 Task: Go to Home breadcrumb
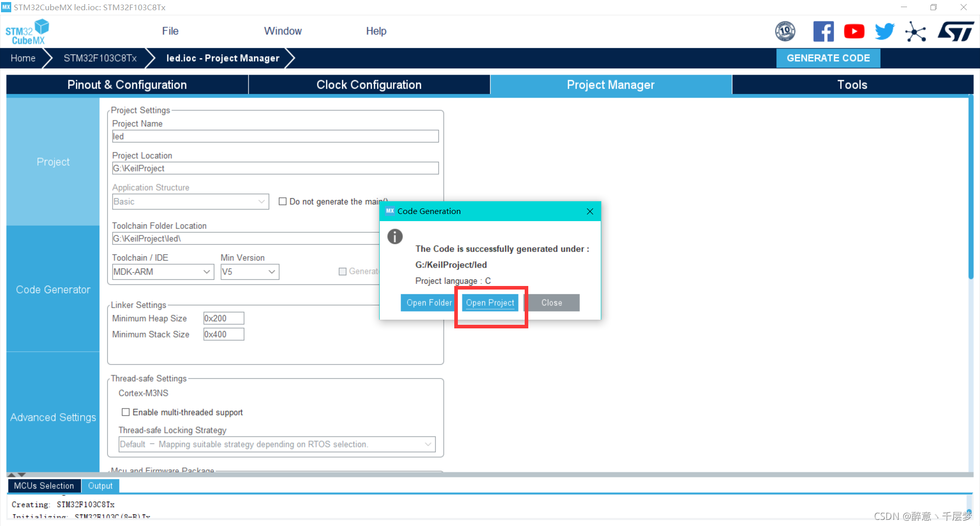(23, 58)
